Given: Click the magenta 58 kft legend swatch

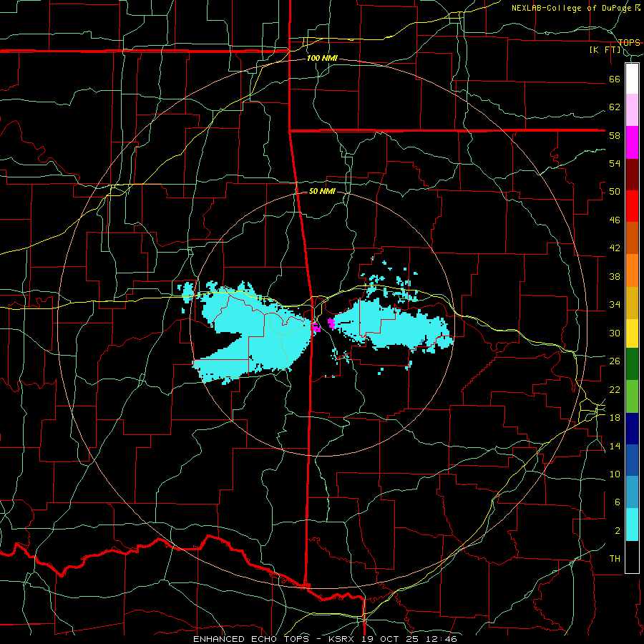Looking at the screenshot, I should pos(632,142).
